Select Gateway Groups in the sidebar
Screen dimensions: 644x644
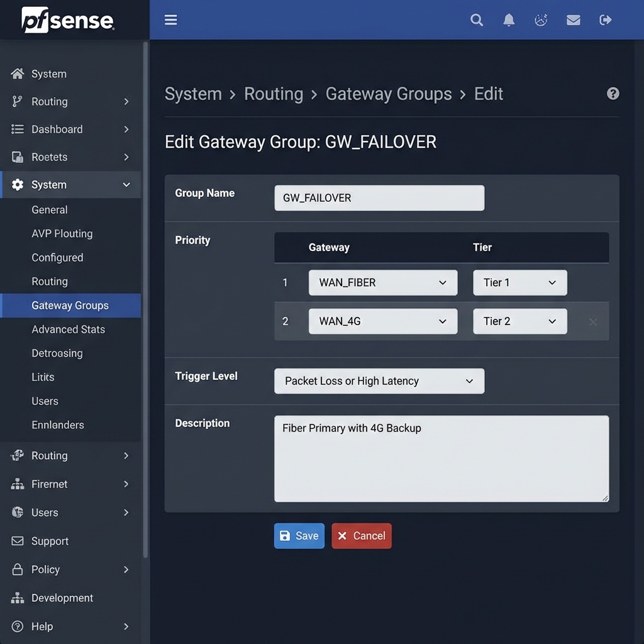(x=70, y=306)
